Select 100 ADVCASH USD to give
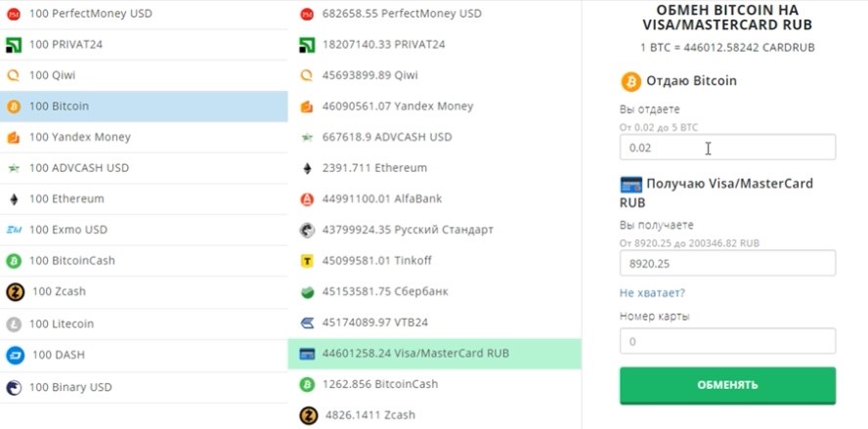This screenshot has height=429, width=868. pyautogui.click(x=144, y=168)
